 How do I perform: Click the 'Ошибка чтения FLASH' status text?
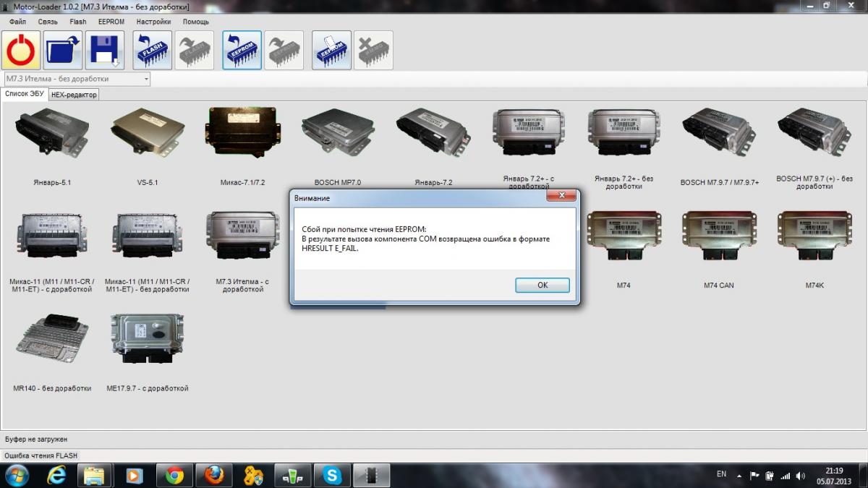(x=41, y=455)
